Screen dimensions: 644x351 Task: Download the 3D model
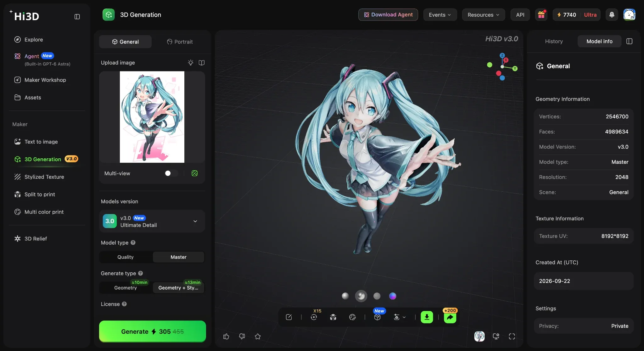427,317
